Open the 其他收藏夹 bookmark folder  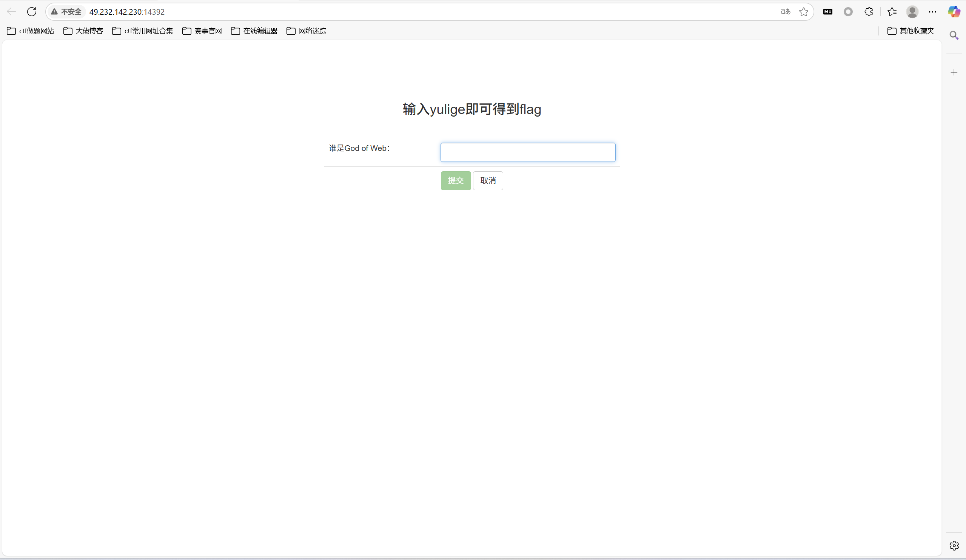911,31
